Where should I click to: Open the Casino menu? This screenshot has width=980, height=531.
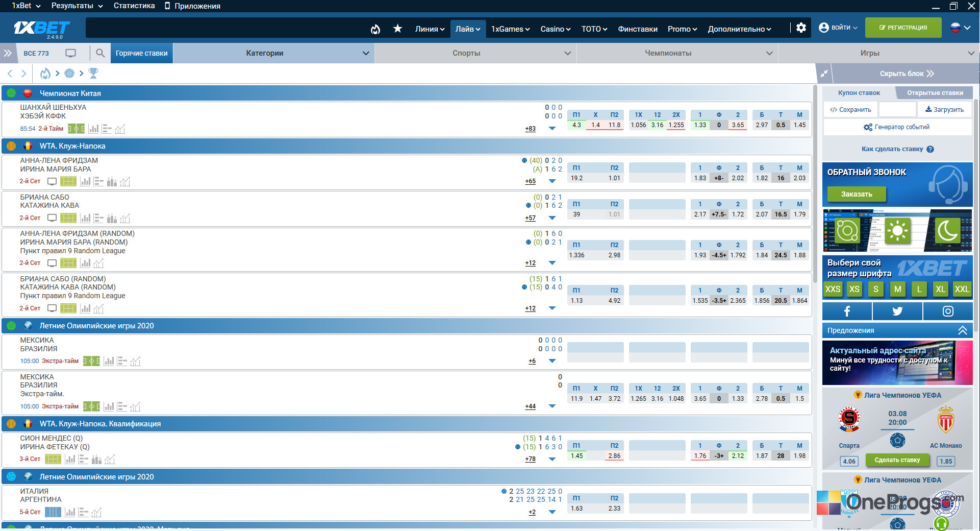556,29
